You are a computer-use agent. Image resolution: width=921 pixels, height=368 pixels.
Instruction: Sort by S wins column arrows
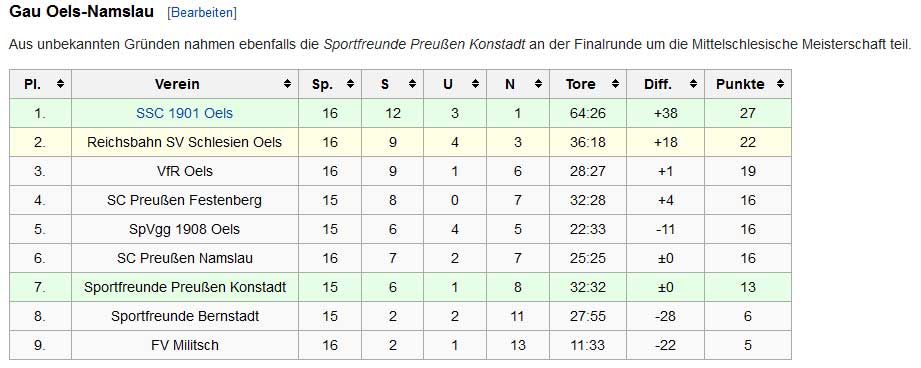(412, 84)
